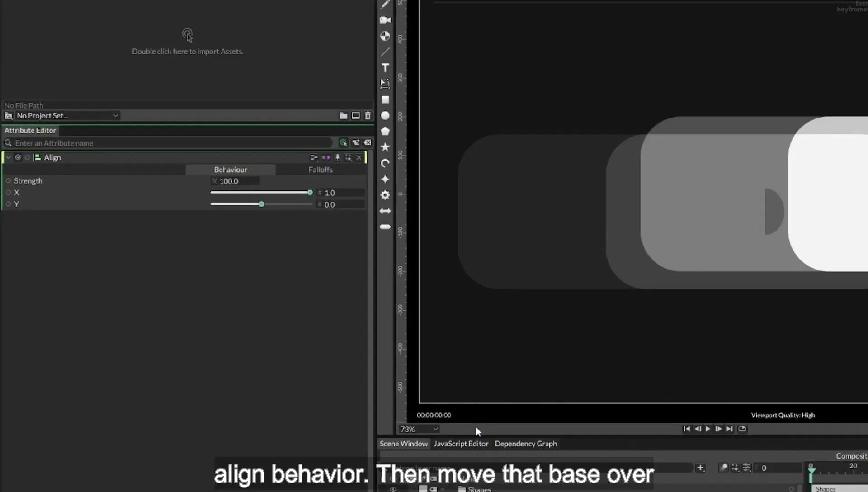The width and height of the screenshot is (868, 492).
Task: Select the Rectangle shape tool
Action: (385, 99)
